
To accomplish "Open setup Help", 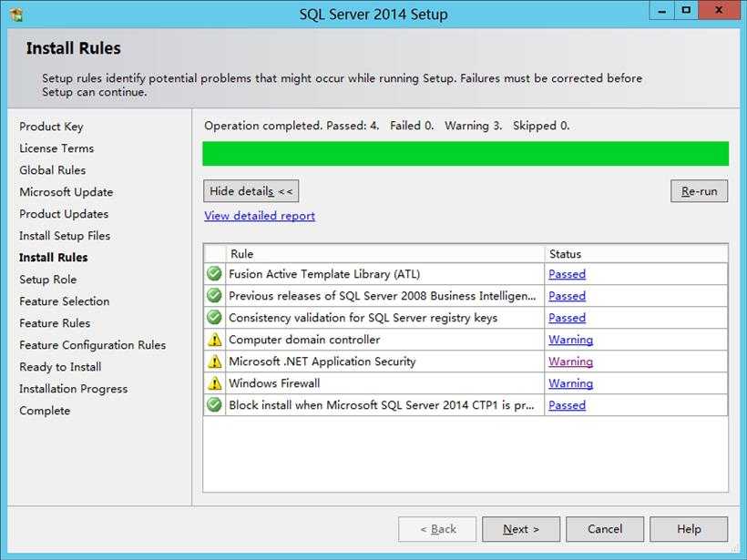I will click(689, 529).
